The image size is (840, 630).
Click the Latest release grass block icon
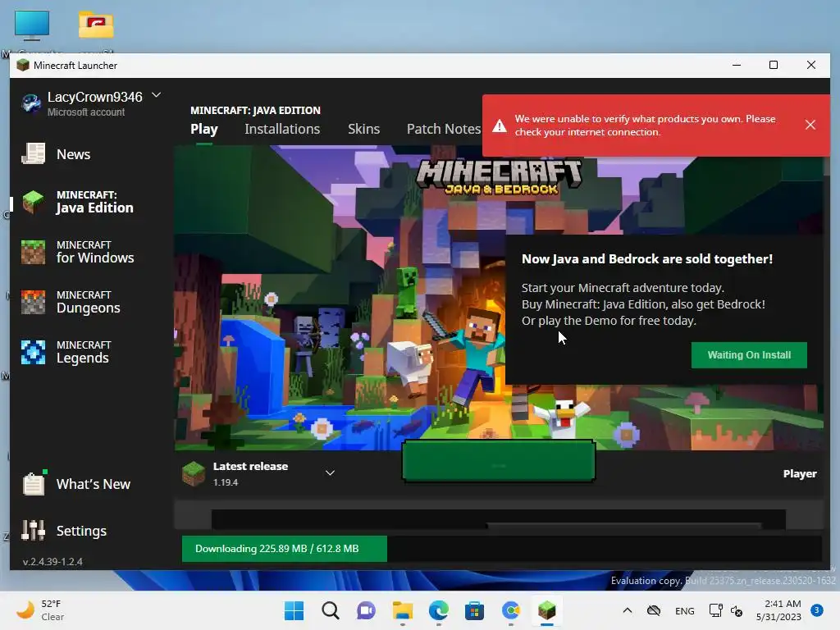pos(194,473)
